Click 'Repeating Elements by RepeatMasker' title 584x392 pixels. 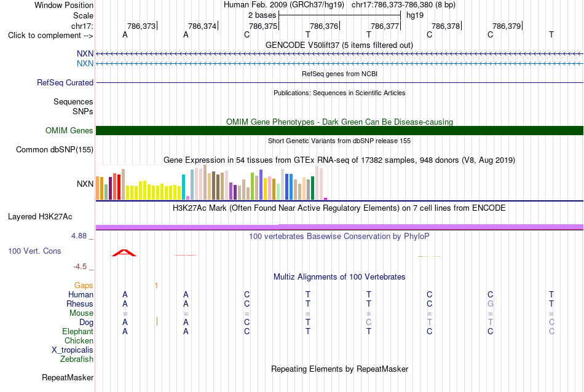pos(339,369)
